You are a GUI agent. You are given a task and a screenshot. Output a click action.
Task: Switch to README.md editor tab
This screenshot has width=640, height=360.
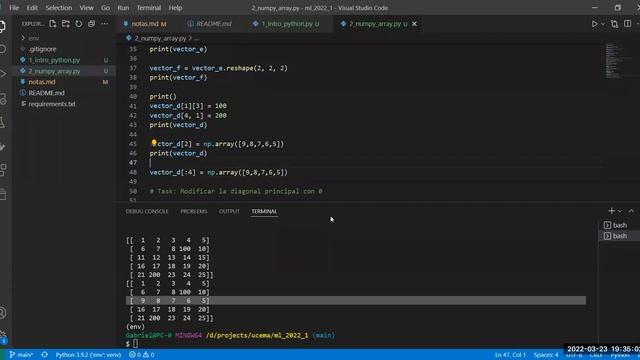(x=209, y=24)
